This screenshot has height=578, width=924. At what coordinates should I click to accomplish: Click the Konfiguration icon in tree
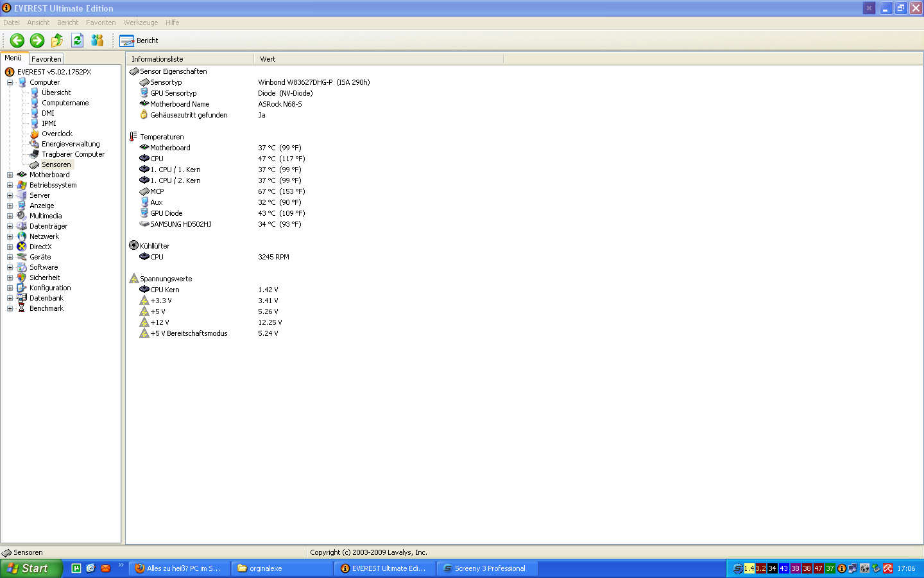click(22, 288)
